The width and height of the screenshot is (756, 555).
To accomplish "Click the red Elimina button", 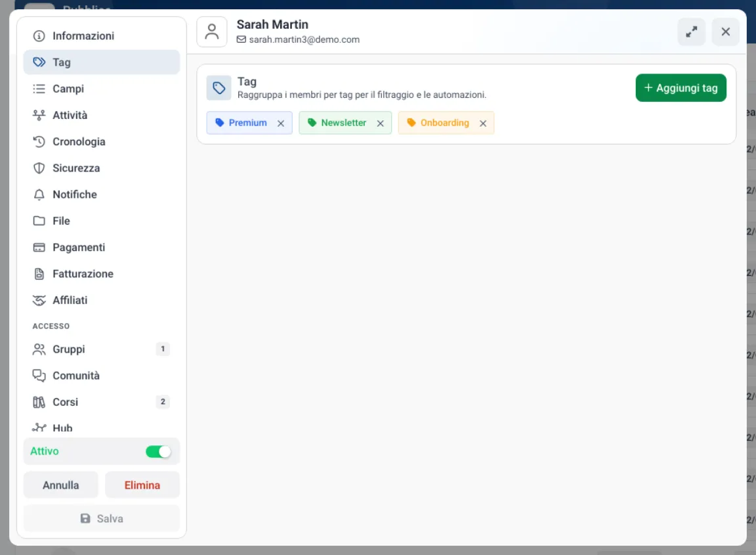I will click(x=142, y=485).
